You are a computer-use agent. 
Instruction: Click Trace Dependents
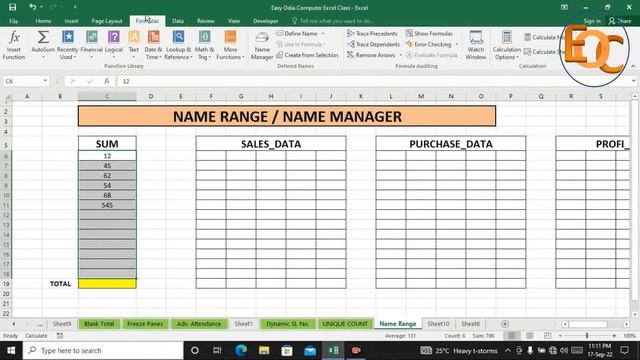click(x=373, y=44)
